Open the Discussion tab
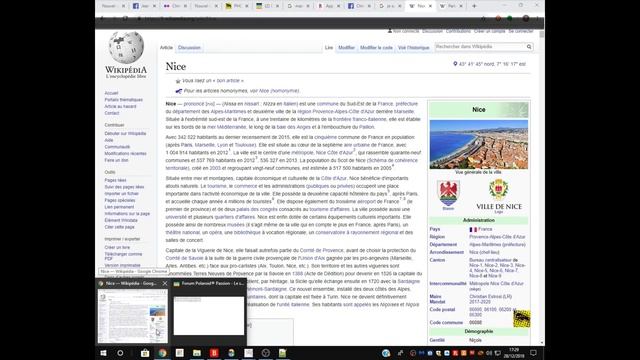This screenshot has height=360, width=640. 189,48
